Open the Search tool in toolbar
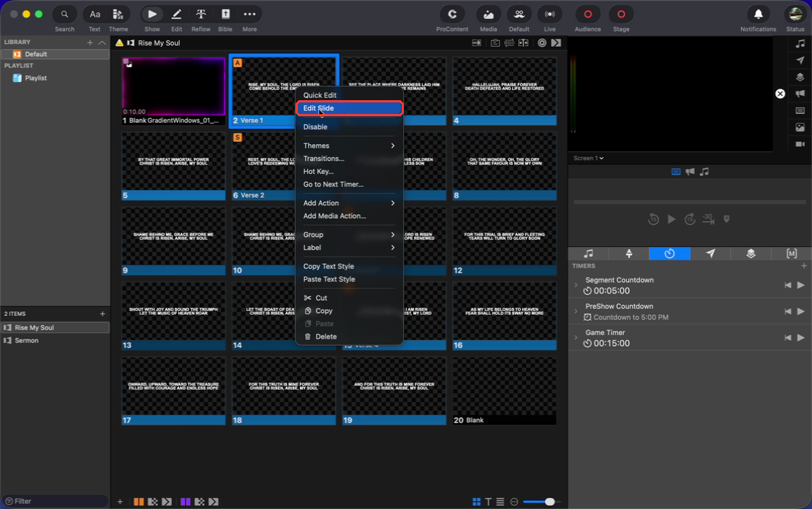The image size is (812, 509). (x=64, y=15)
